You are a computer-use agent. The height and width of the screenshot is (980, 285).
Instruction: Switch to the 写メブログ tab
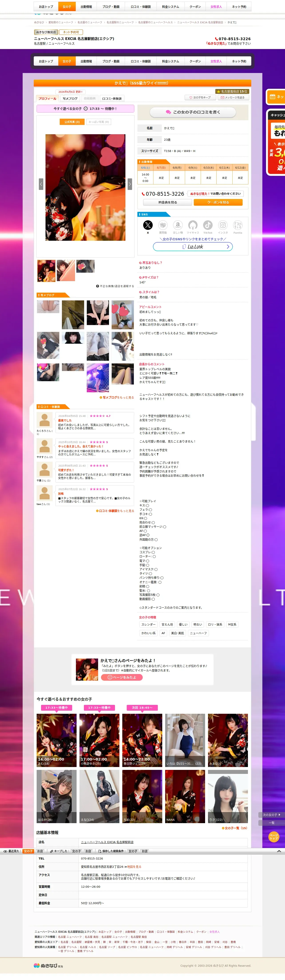tap(70, 99)
